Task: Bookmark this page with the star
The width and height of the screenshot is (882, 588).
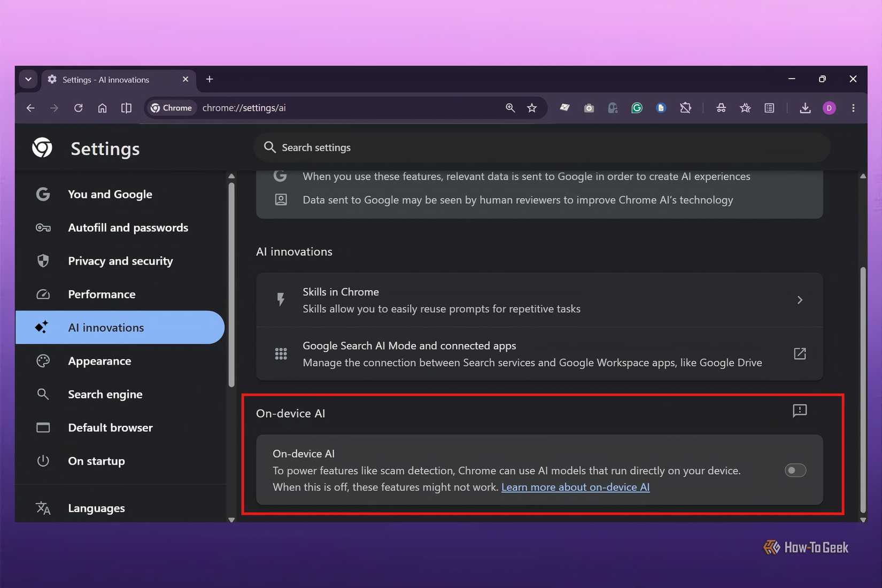Action: (532, 108)
